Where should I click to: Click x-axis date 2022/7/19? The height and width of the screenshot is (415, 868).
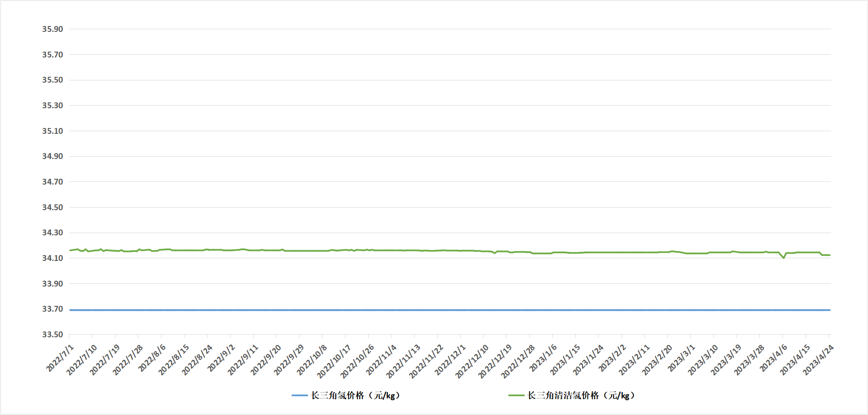(x=105, y=360)
